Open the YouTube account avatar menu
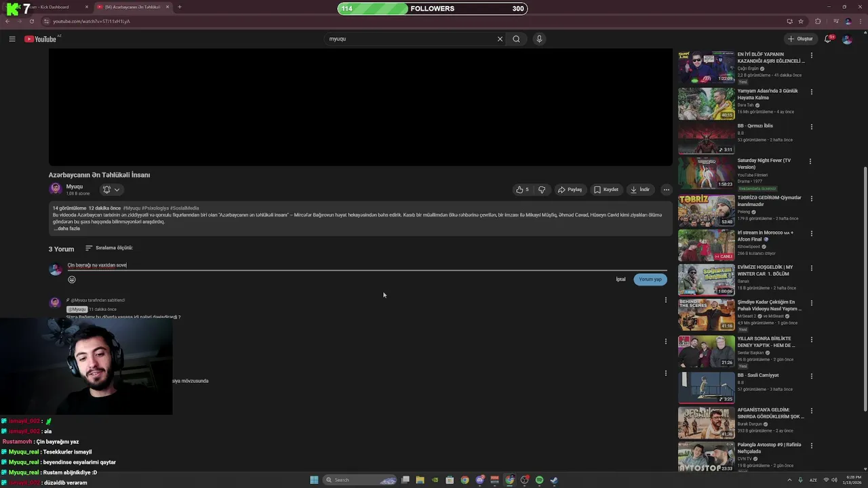 [847, 39]
